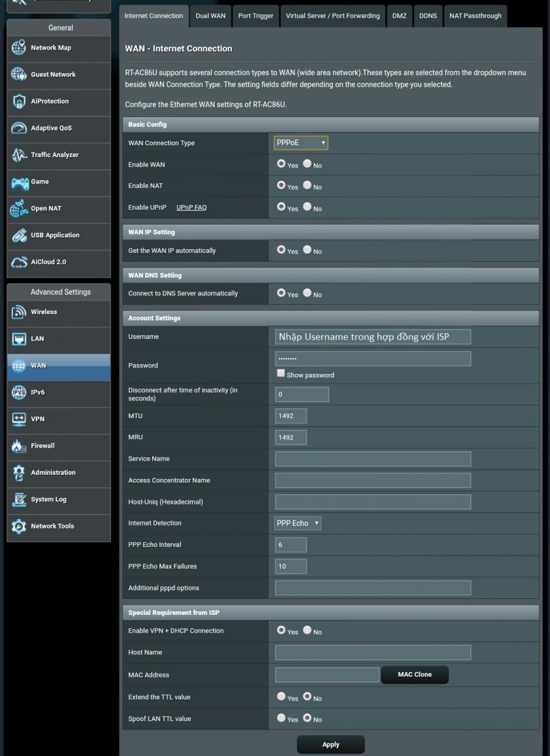Open AiProtection shield icon in sidebar
Screen dimensions: 550x756
pyautogui.click(x=19, y=102)
